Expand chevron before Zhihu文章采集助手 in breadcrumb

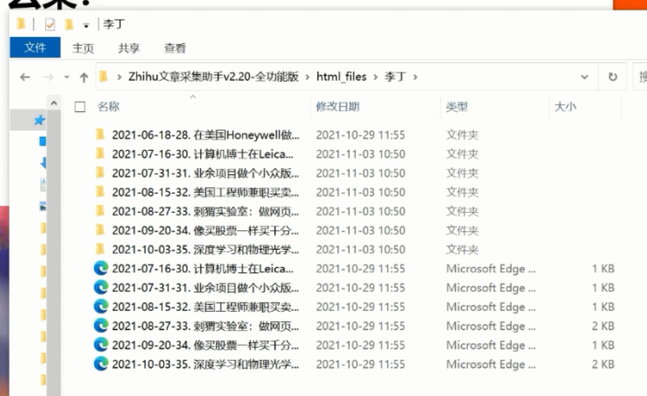pos(119,77)
